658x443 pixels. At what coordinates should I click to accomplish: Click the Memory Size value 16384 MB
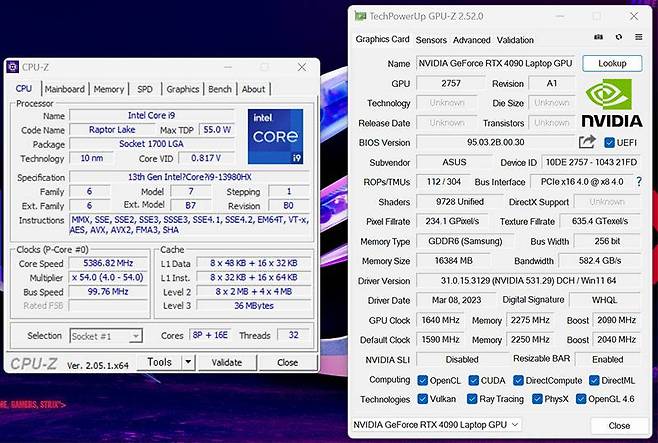453,261
